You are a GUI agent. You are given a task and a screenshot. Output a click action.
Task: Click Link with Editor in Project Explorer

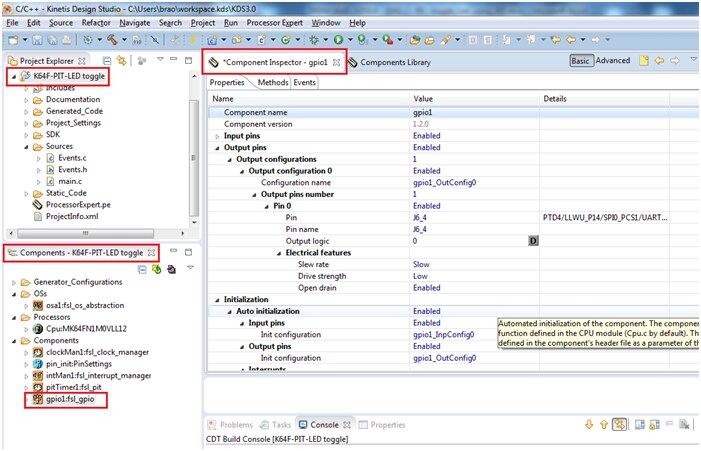[121, 60]
